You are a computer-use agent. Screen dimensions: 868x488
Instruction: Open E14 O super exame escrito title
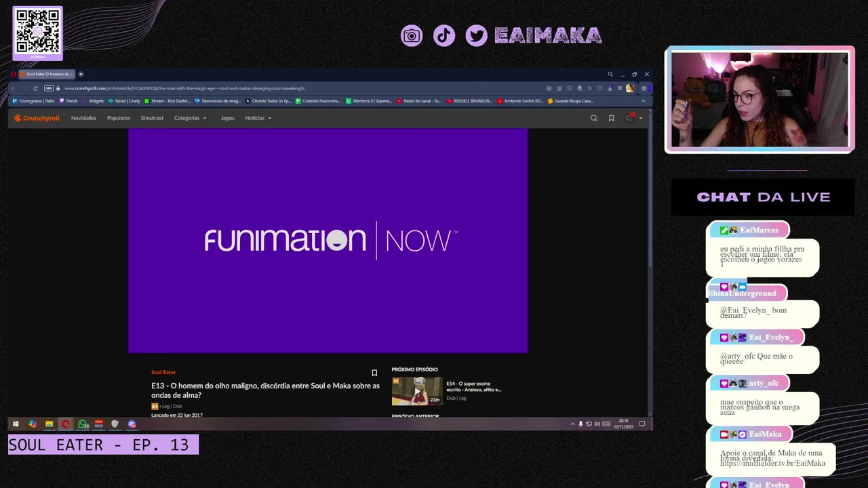(474, 387)
